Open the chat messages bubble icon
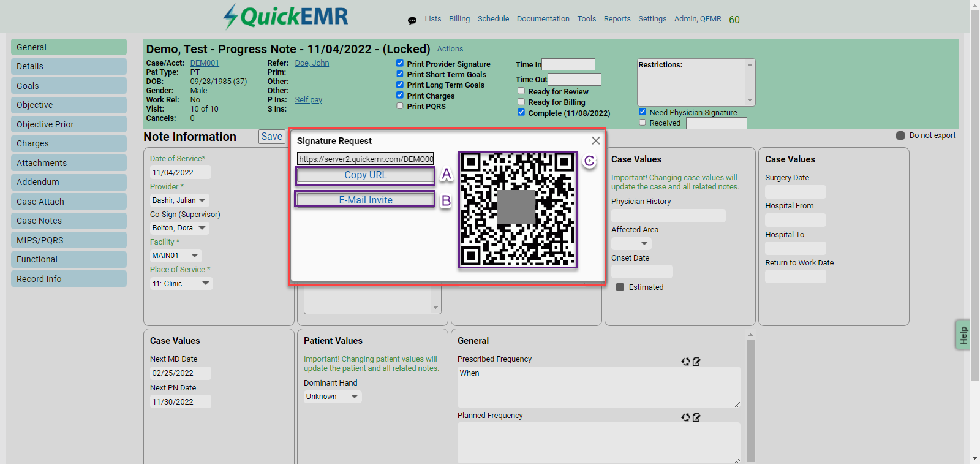The width and height of the screenshot is (980, 464). [412, 20]
